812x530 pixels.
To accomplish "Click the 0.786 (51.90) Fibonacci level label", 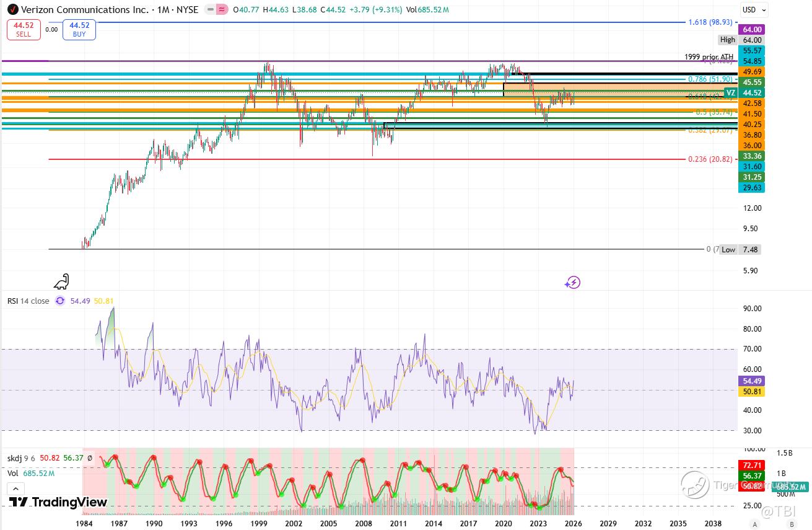I will pos(710,79).
